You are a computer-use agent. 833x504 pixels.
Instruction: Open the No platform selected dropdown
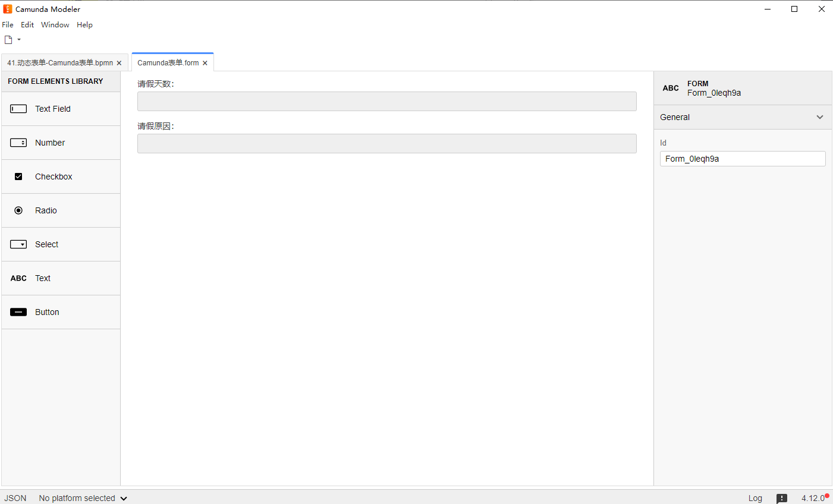(83, 498)
